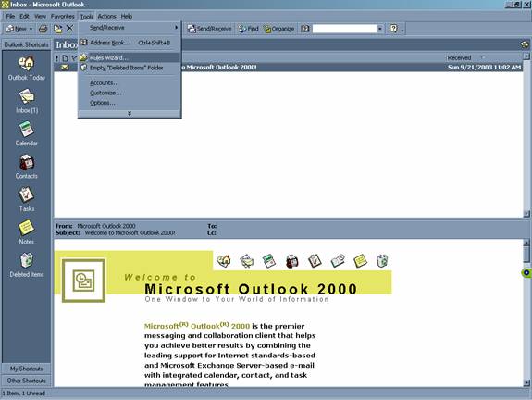The width and height of the screenshot is (532, 400).
Task: Click Organize toolbar button
Action: (278, 29)
